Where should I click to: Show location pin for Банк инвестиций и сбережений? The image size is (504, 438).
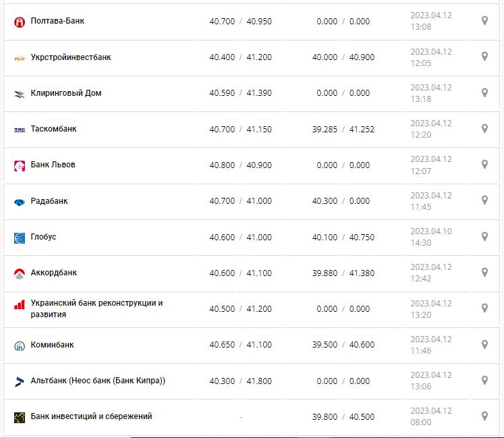(x=484, y=416)
